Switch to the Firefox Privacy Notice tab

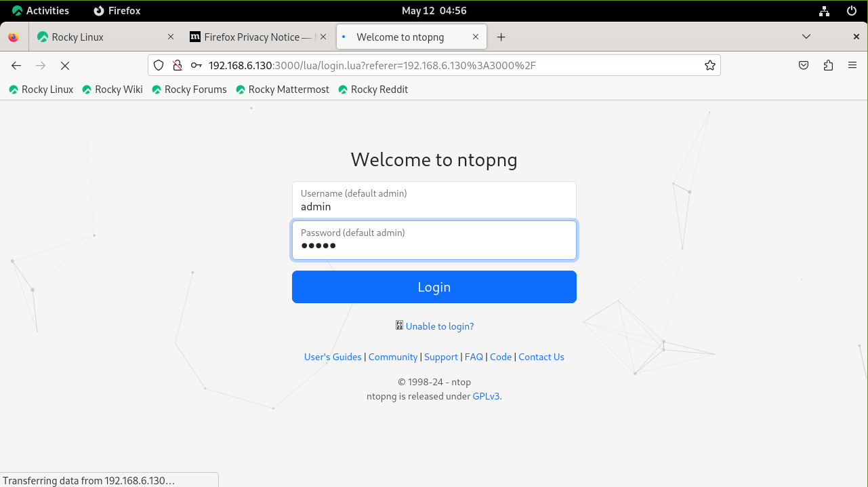click(x=259, y=37)
